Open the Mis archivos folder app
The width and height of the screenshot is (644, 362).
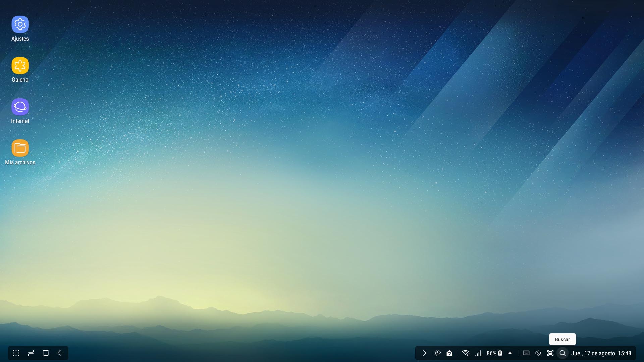point(20,148)
